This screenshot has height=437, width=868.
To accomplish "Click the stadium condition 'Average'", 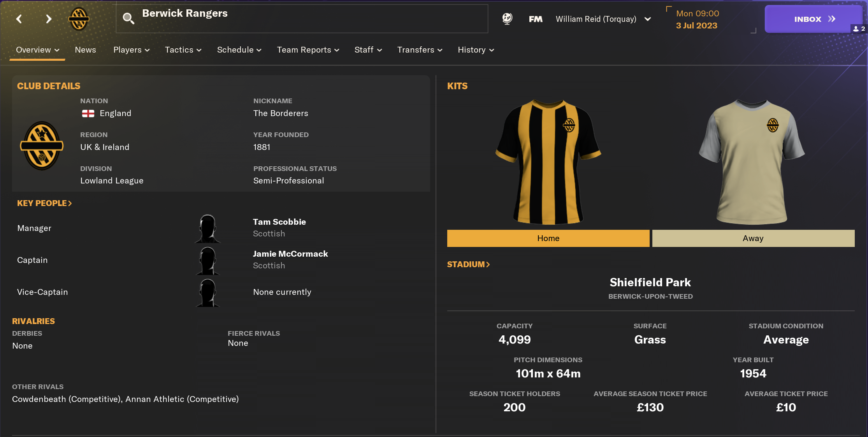I will (786, 340).
